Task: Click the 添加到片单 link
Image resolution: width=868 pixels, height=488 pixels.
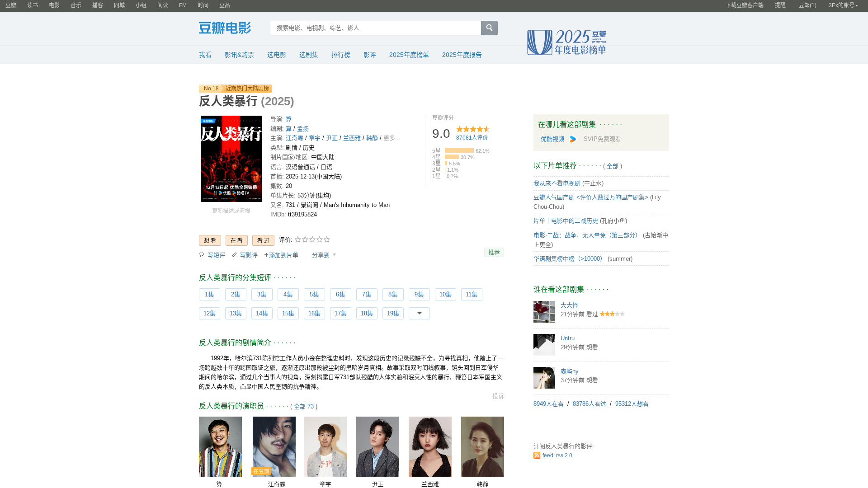Action: click(281, 255)
